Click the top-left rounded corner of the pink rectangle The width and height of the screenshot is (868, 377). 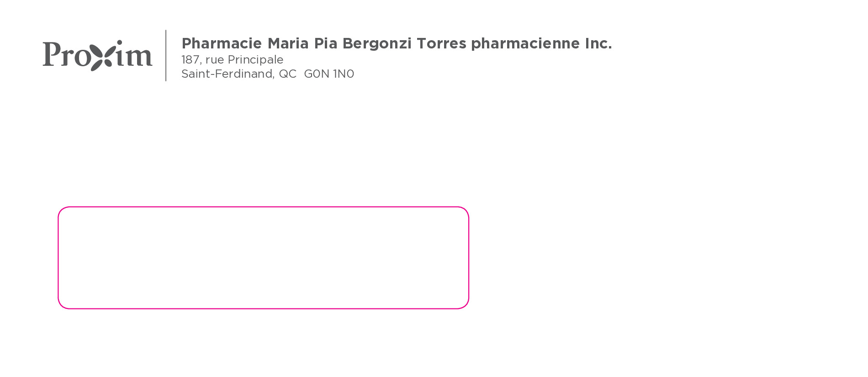[x=62, y=211]
